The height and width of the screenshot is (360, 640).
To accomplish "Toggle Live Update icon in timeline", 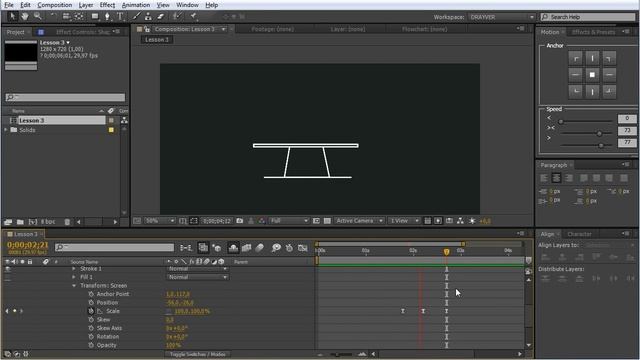I will tap(203, 248).
